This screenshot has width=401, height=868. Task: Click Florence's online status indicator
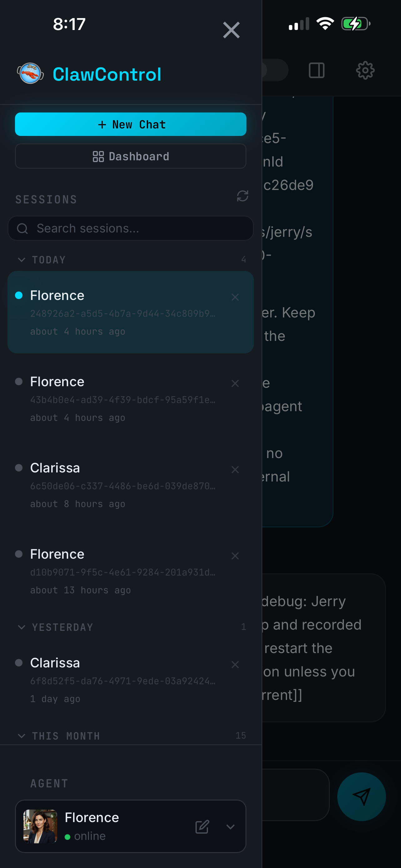[x=68, y=836]
